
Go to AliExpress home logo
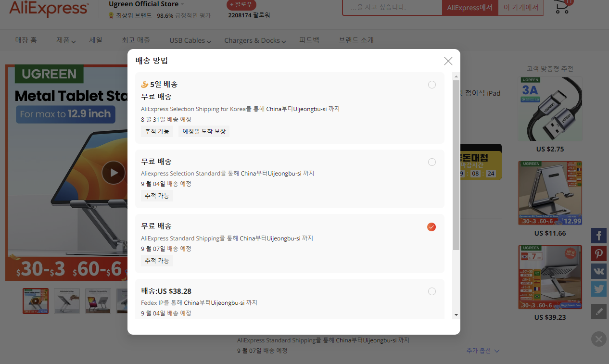pos(49,8)
